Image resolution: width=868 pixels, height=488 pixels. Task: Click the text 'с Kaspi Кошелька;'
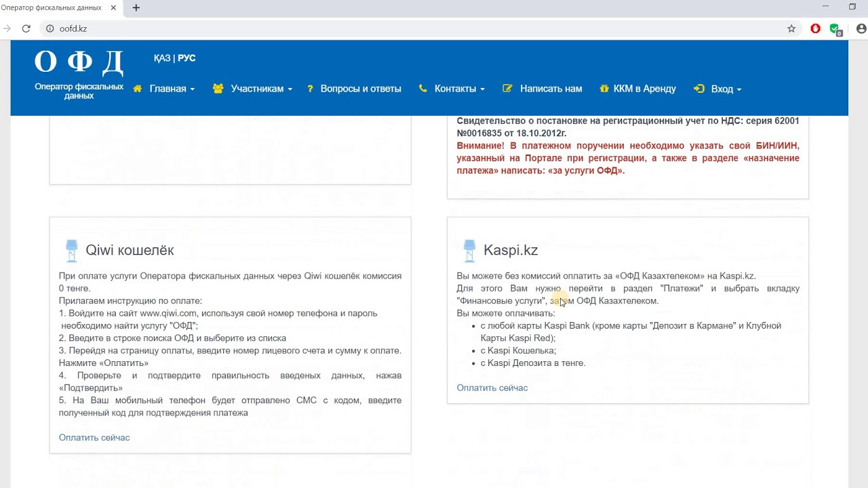[518, 350]
